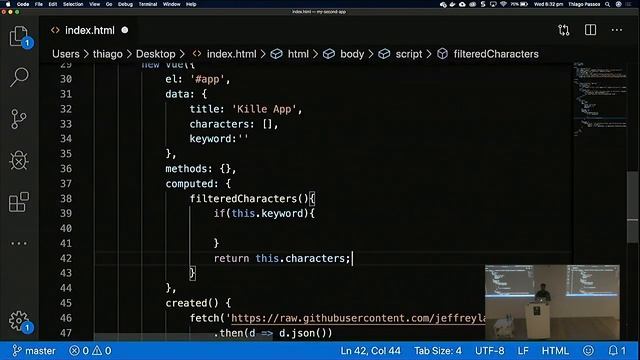Open the Selection menu
Image resolution: width=640 pixels, height=360 pixels.
[73, 4]
